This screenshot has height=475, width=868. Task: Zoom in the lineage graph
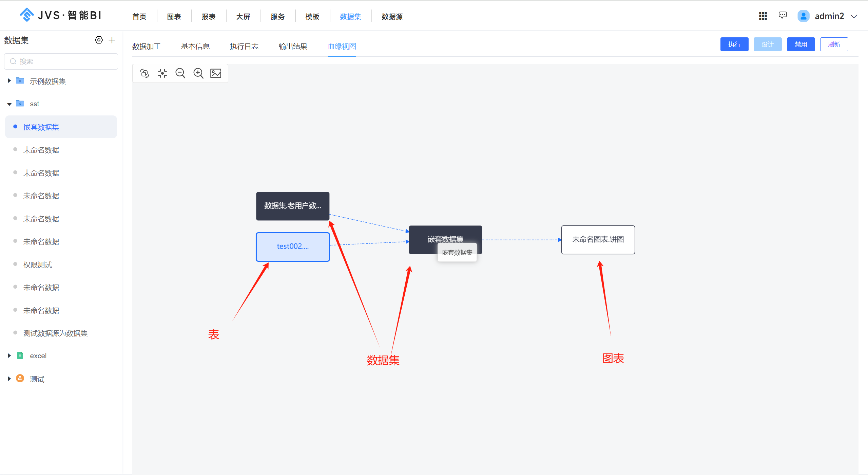coord(198,73)
